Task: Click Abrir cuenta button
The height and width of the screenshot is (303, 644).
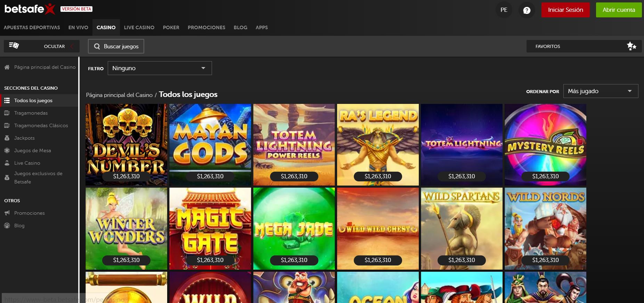Action: click(619, 10)
